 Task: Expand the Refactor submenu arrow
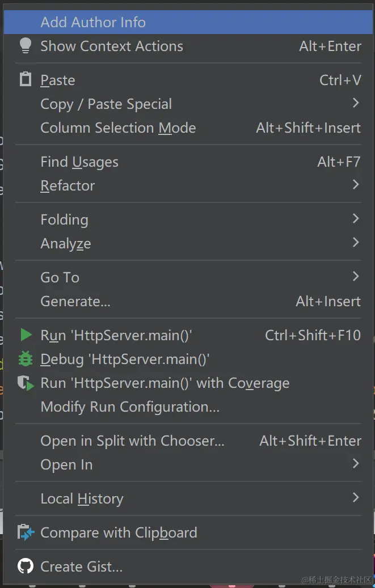tap(356, 185)
